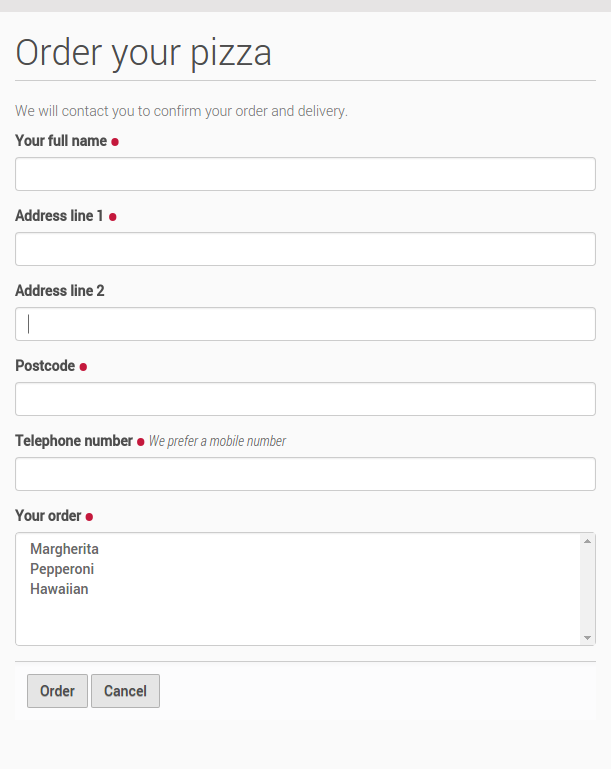Click the required dot beside Postcode
The width and height of the screenshot is (611, 769).
tap(83, 367)
